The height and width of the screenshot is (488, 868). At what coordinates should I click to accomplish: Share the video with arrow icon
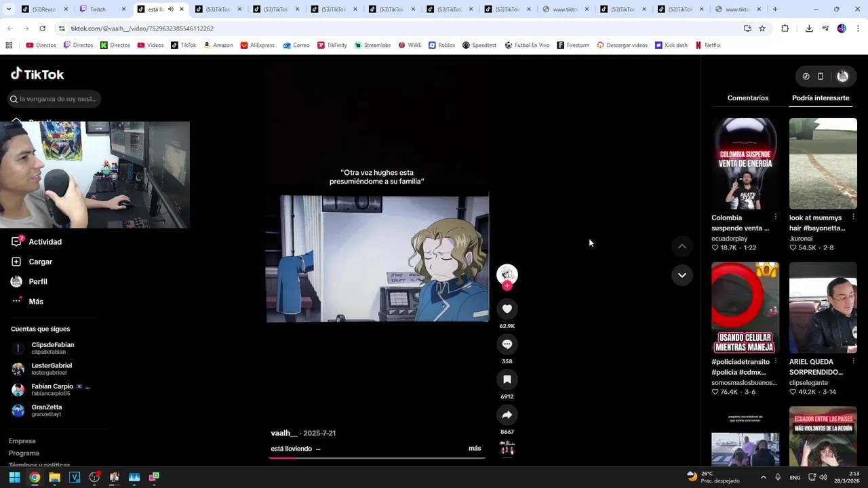(x=507, y=415)
